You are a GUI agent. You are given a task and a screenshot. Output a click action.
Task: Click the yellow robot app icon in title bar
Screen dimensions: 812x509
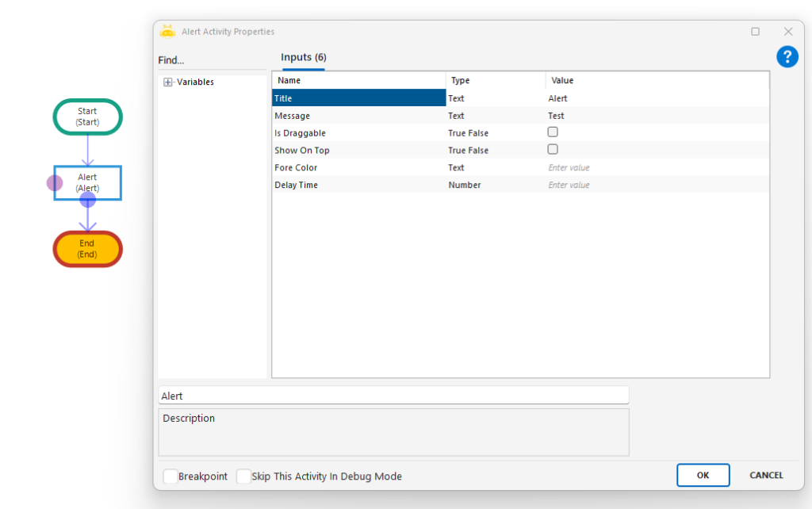(x=167, y=32)
